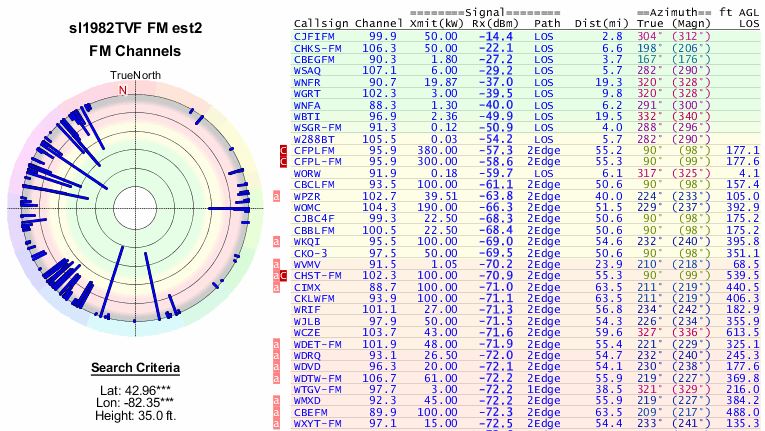Click the 'a' marker beside WDET-FM

(278, 344)
